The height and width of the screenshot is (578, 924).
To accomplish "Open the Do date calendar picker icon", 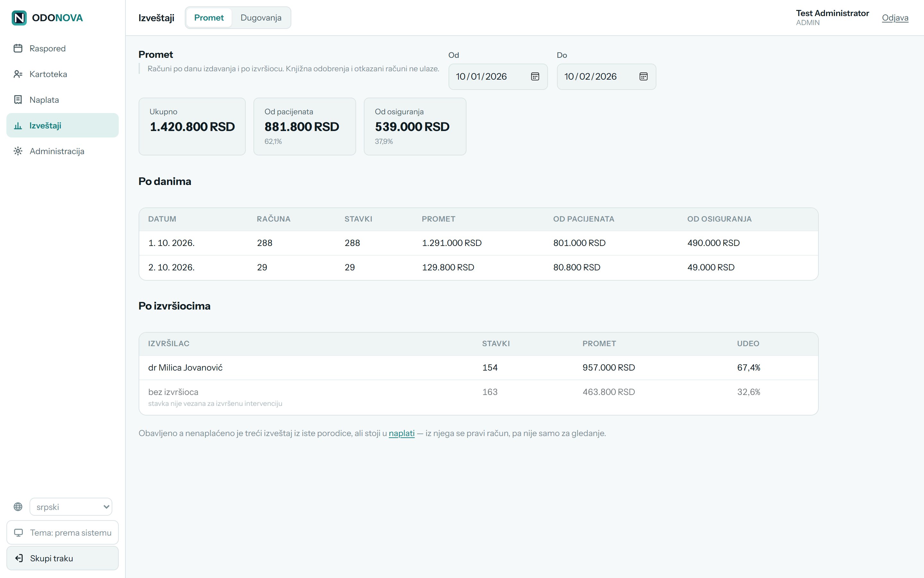I will point(643,76).
